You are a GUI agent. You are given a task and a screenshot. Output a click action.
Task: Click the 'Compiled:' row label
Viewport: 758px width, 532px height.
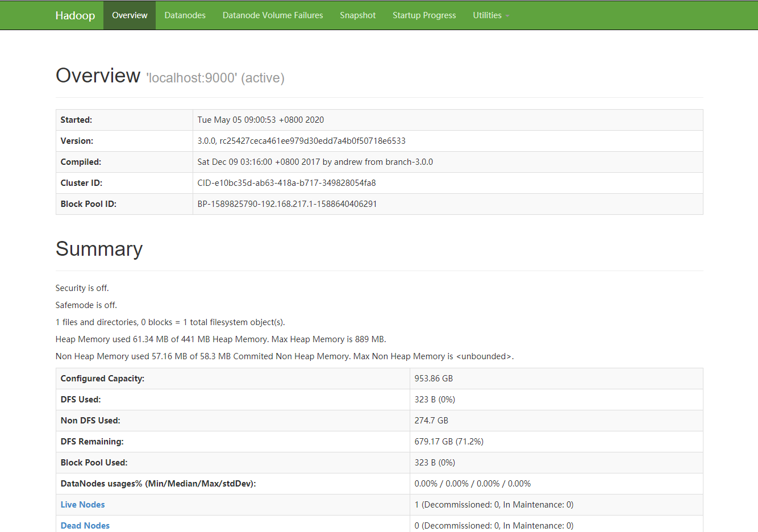click(x=81, y=162)
